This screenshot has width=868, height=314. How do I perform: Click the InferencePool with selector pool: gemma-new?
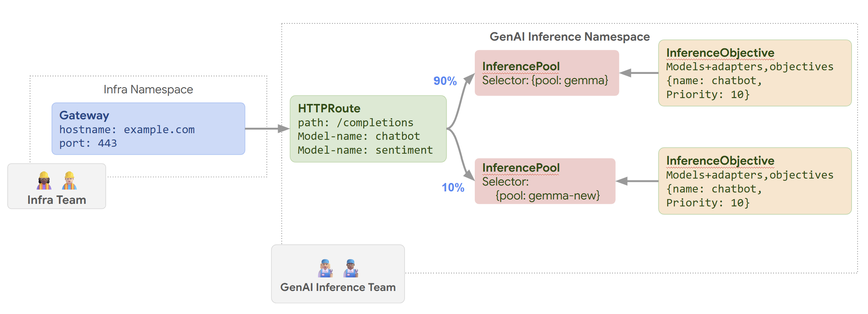pos(545,181)
